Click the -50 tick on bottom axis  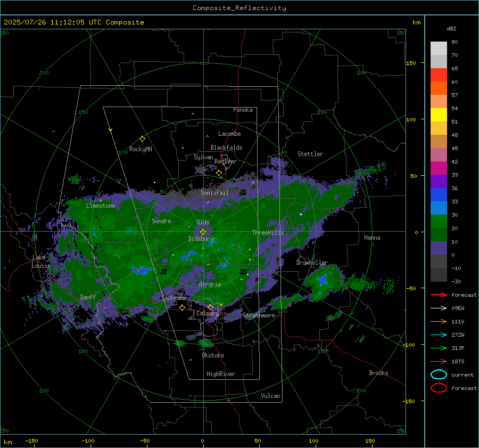point(144,441)
